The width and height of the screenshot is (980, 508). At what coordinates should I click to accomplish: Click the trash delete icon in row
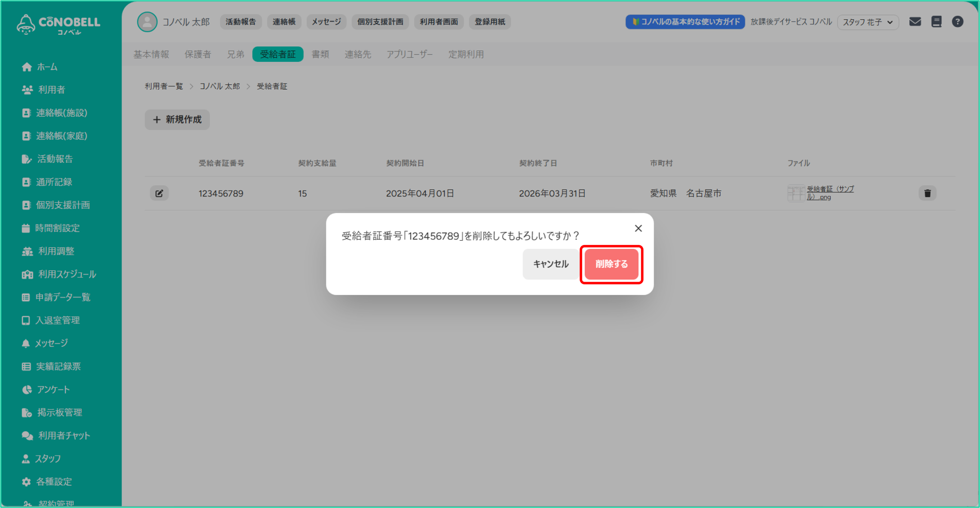click(927, 193)
